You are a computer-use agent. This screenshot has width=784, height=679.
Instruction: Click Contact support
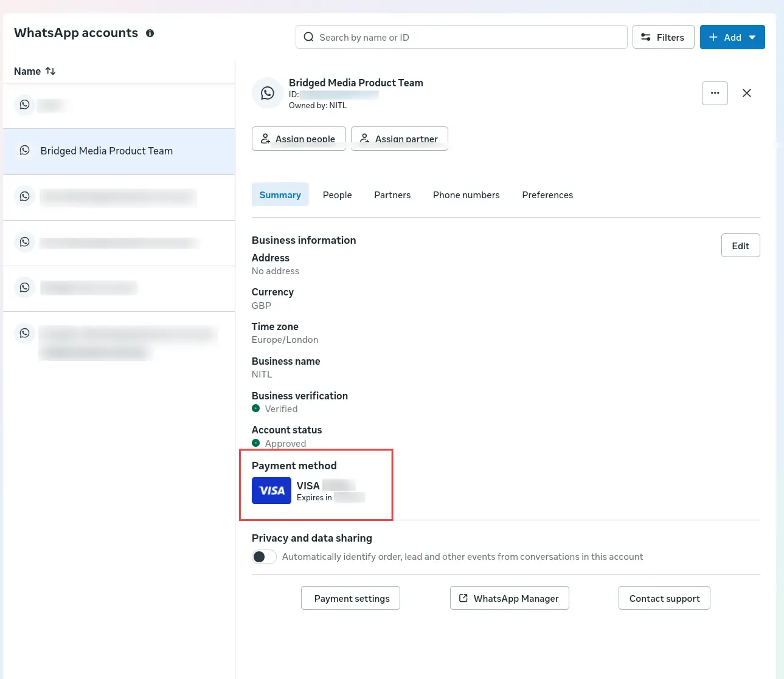click(664, 598)
